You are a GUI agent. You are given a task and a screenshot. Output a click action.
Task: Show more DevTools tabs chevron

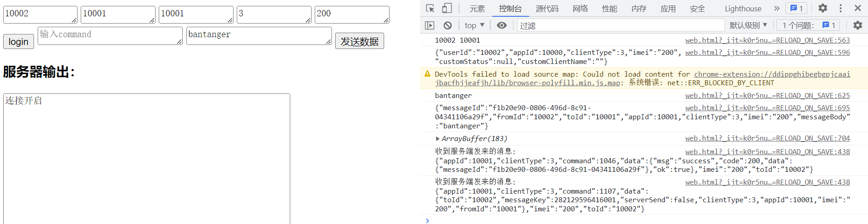coord(777,8)
